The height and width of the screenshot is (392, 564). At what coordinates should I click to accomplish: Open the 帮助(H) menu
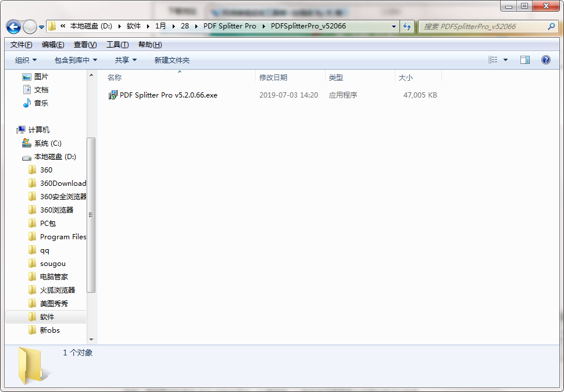click(x=150, y=45)
